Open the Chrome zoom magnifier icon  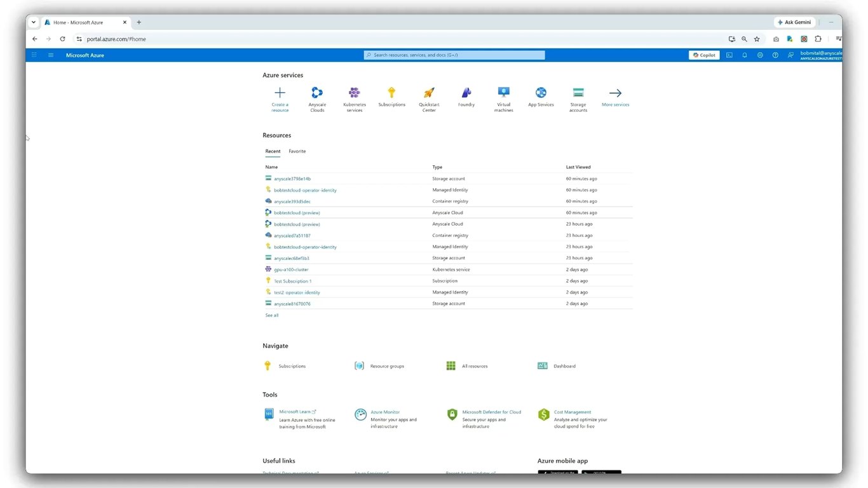coord(744,39)
